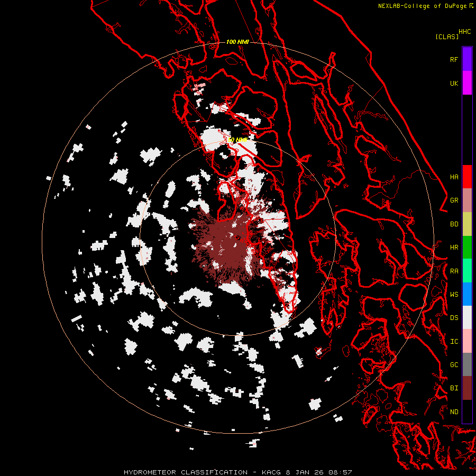The width and height of the screenshot is (476, 476).
Task: Click the HR legend label
Action: click(x=454, y=248)
